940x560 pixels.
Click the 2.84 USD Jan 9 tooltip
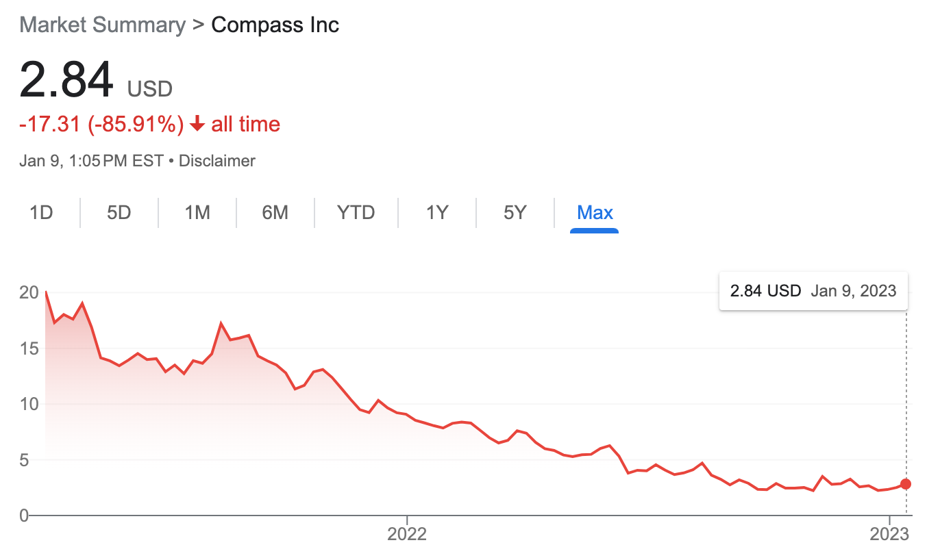point(813,291)
